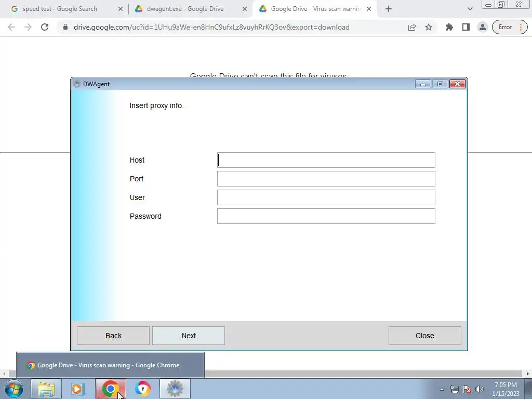Click the horizontal scrollbar right arrow
Screen dimensions: 532x399
pyautogui.click(x=527, y=374)
